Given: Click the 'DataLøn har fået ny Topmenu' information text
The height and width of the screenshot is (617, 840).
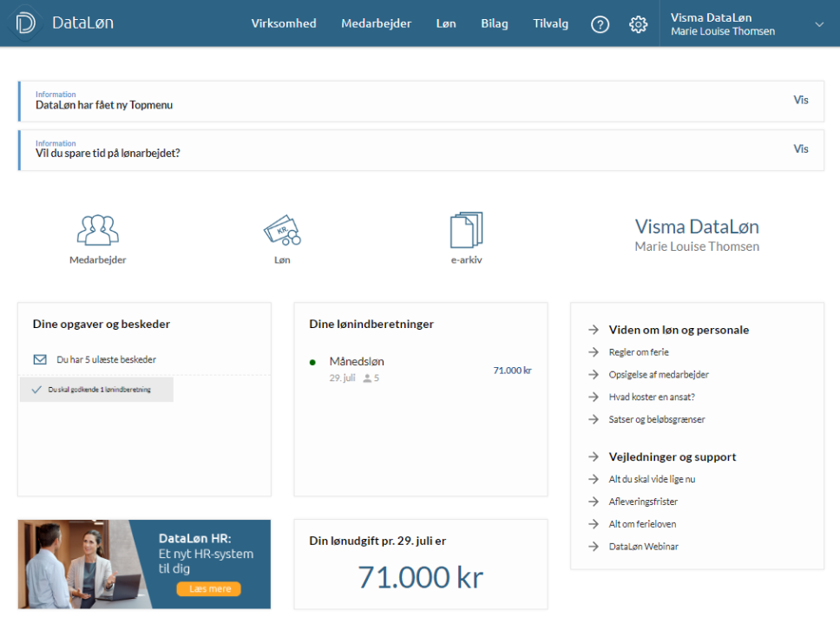Looking at the screenshot, I should [104, 105].
